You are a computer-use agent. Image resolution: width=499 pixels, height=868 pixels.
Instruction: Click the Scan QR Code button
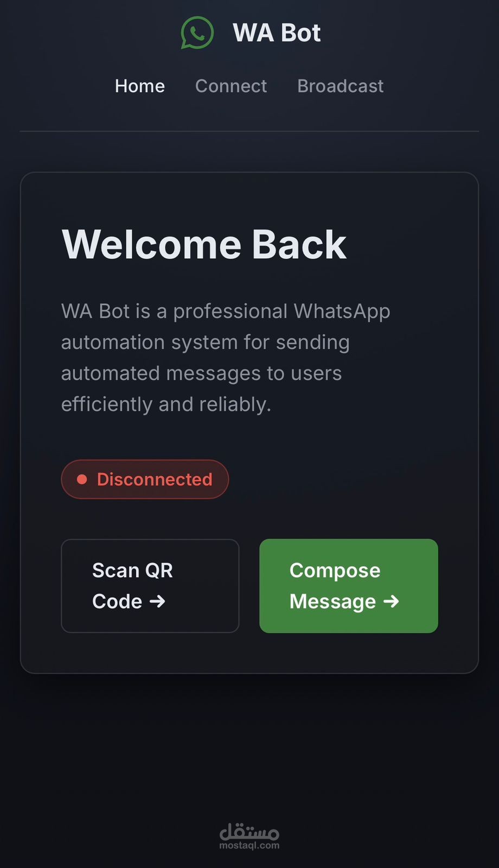(150, 586)
